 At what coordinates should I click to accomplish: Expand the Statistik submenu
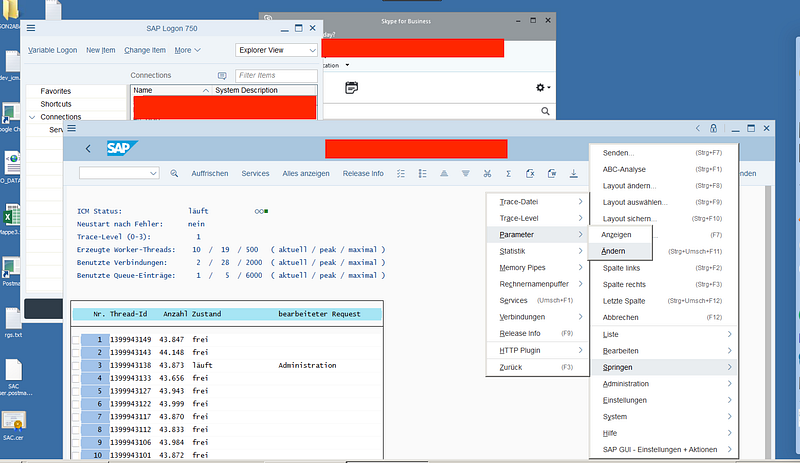(537, 251)
